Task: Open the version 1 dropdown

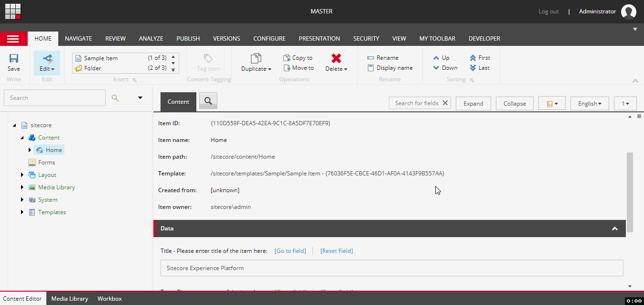Action: 625,103
